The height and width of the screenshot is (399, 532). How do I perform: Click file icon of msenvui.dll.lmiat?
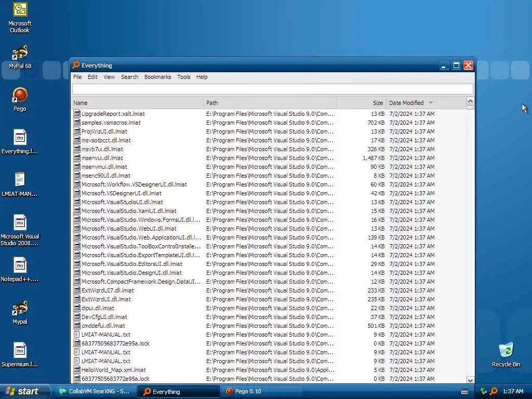(x=77, y=158)
